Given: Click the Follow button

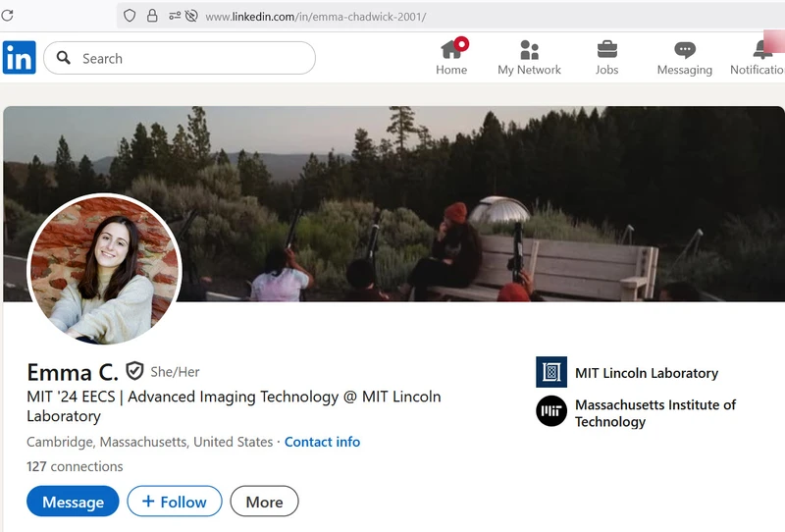Looking at the screenshot, I should coord(175,502).
